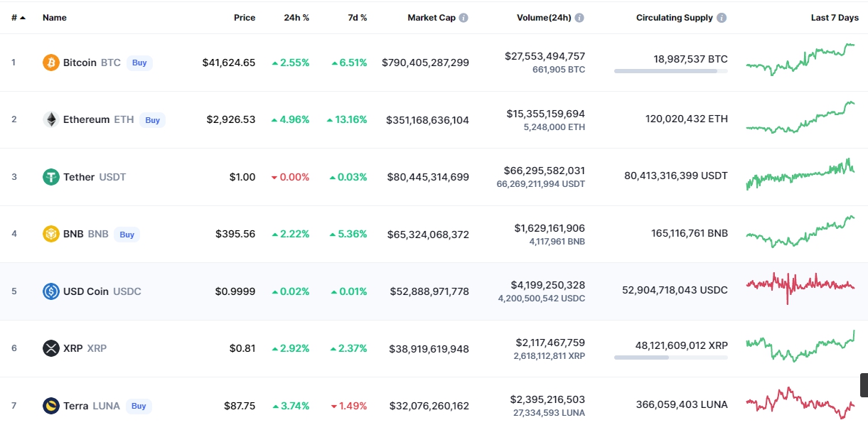Open Bitcoin's 7-day sparkline chart
This screenshot has width=868, height=430.
click(x=800, y=60)
